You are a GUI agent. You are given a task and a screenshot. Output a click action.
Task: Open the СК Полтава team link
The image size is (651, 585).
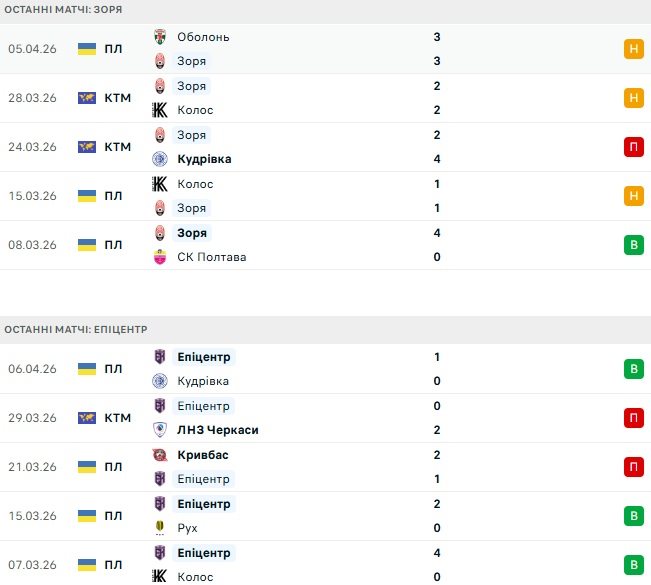211,257
